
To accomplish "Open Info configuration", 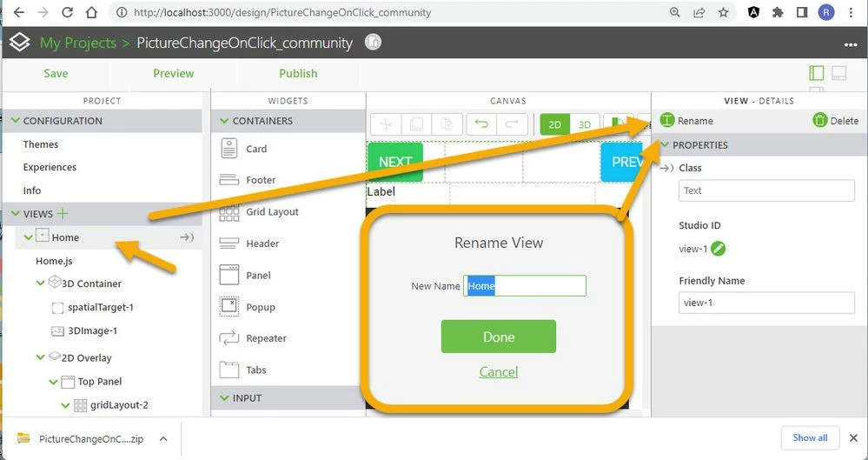I will [x=31, y=190].
